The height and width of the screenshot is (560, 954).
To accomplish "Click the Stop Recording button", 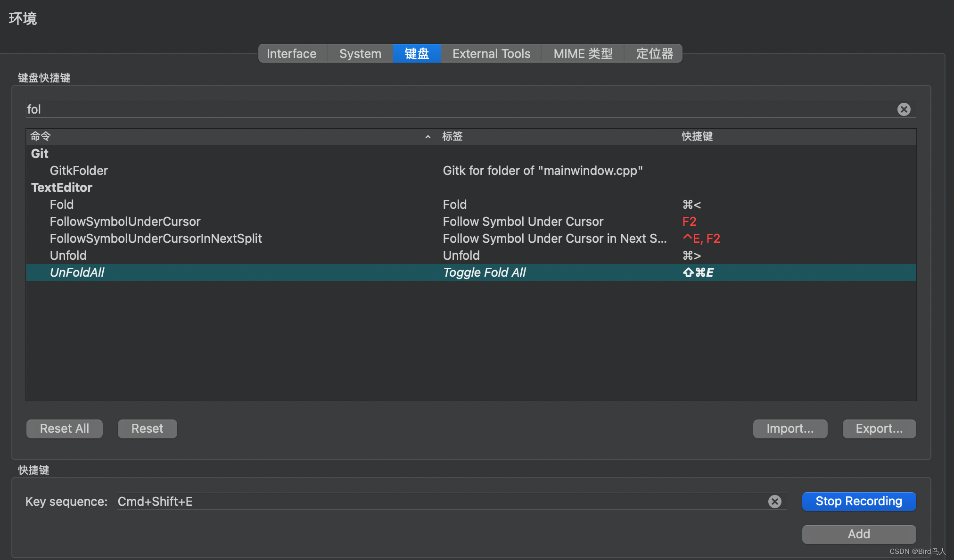I will [x=858, y=501].
